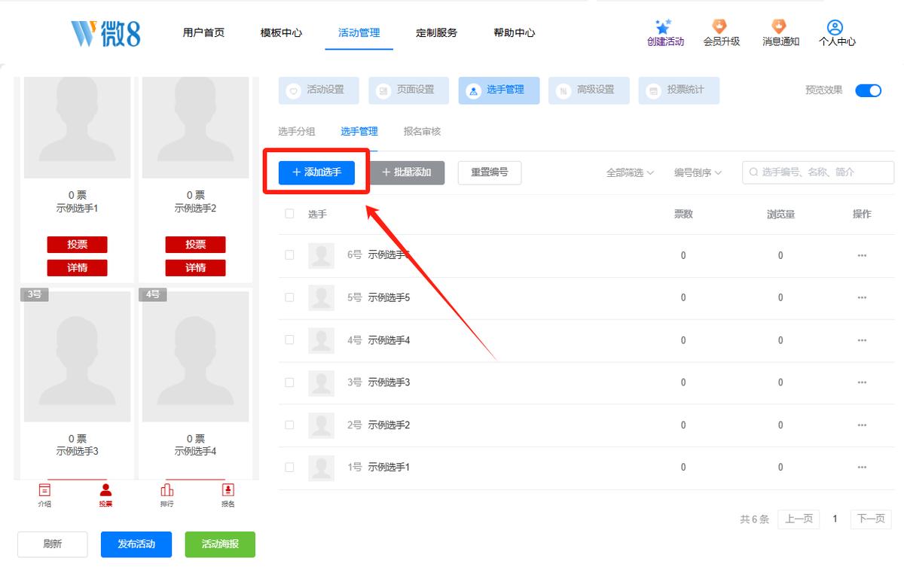Go to 下一页 in pagination
904x588 pixels.
[871, 519]
